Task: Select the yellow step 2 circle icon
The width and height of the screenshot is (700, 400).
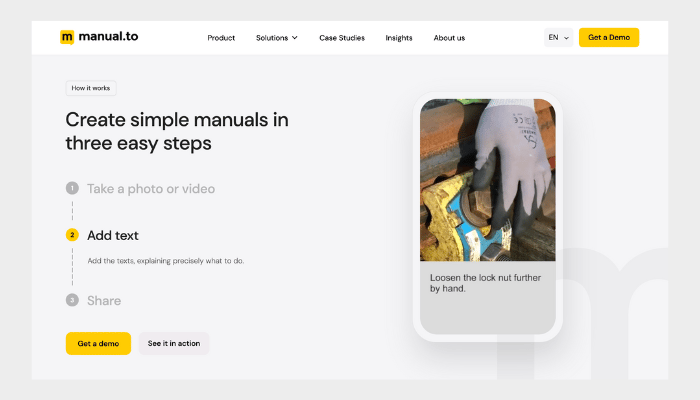Action: [x=72, y=235]
